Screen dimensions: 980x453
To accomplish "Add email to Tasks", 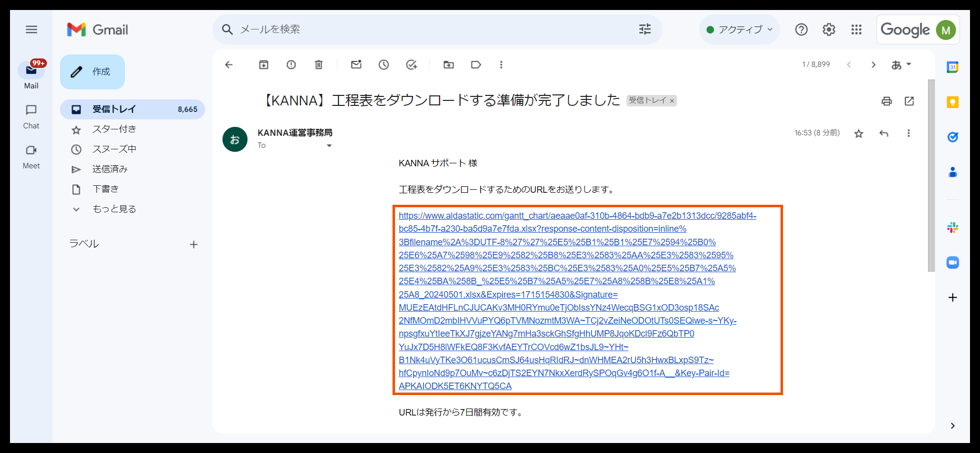I will [x=411, y=64].
